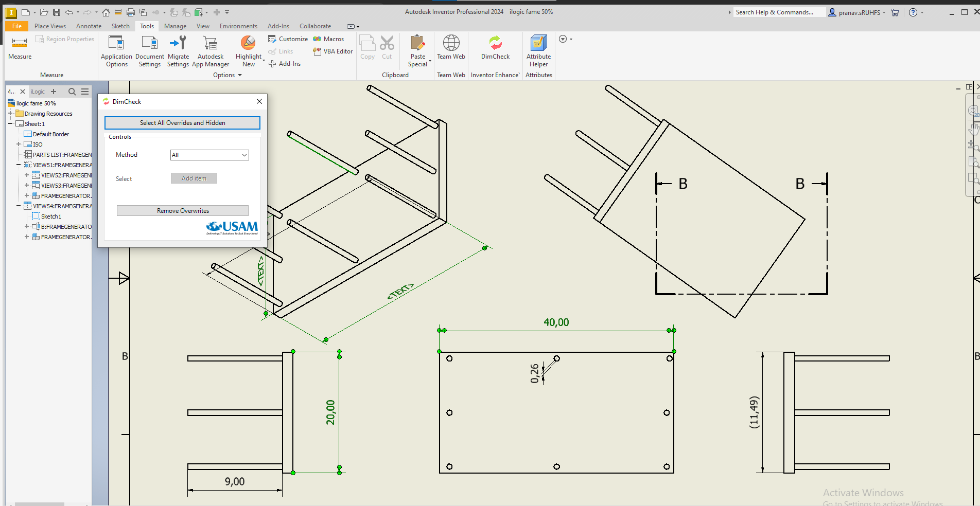Switch to the Annotate ribbon tab
The image size is (980, 506).
tap(89, 26)
